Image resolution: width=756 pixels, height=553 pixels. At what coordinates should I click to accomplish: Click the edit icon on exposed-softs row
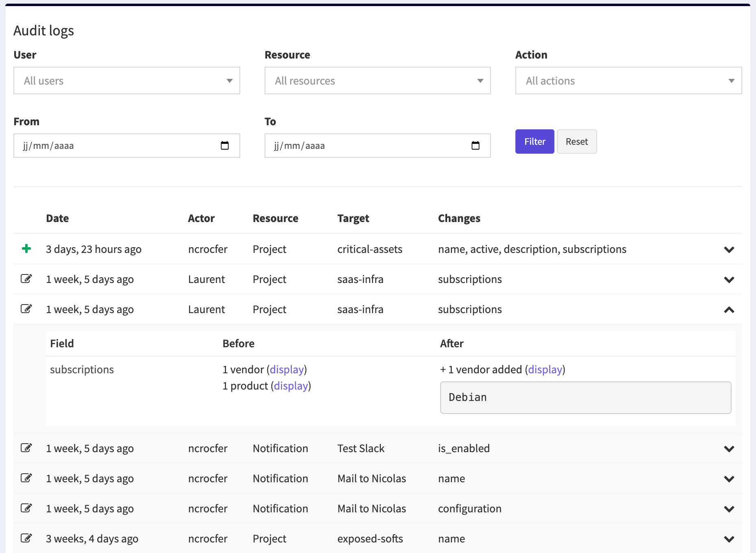[x=26, y=538]
